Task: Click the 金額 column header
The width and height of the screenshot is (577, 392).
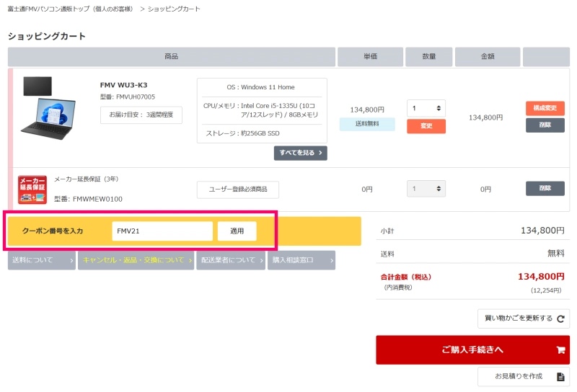Action: tap(488, 57)
